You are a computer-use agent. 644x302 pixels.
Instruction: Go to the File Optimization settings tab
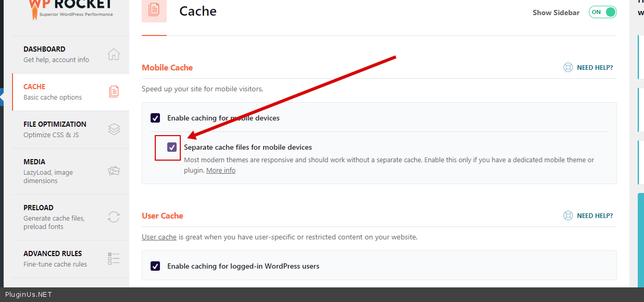tap(55, 125)
